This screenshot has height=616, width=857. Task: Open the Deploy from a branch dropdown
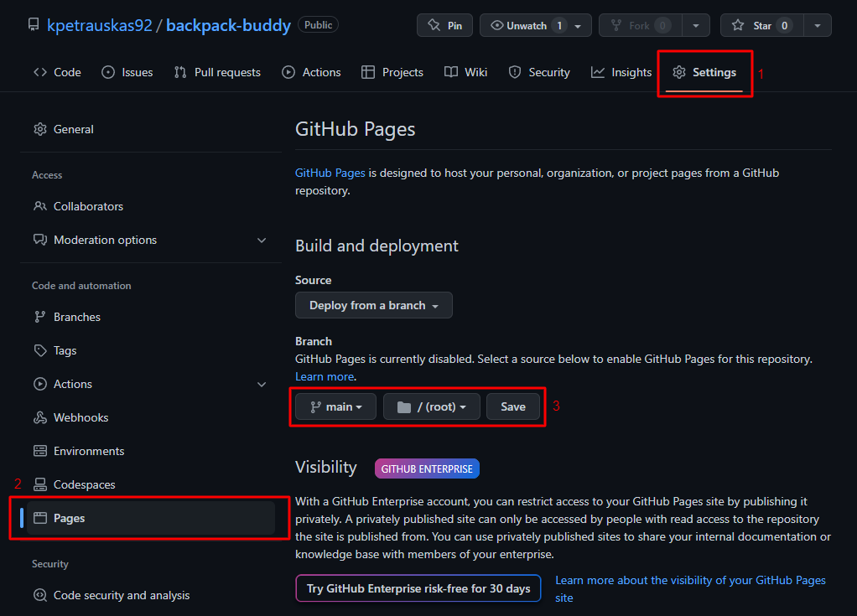coord(374,305)
